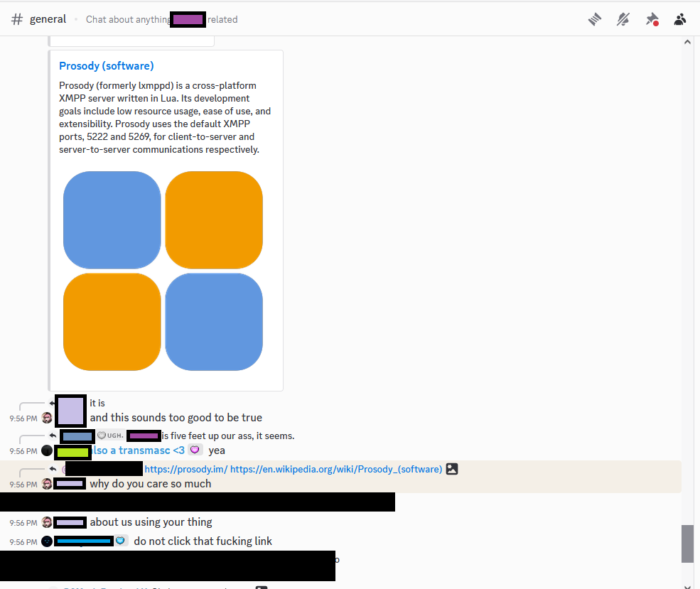
Task: Click the blue top-left square of the logo
Action: 112,220
